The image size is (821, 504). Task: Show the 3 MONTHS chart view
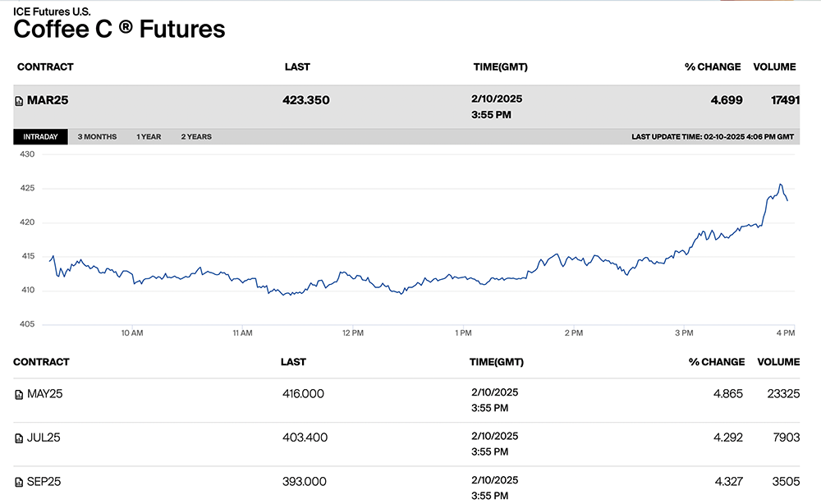click(x=97, y=137)
